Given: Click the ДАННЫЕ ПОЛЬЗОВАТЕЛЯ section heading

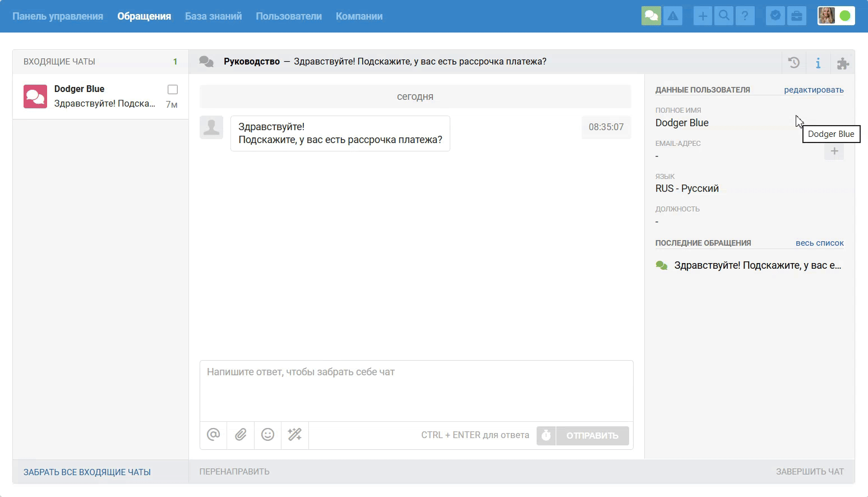Looking at the screenshot, I should (x=703, y=90).
